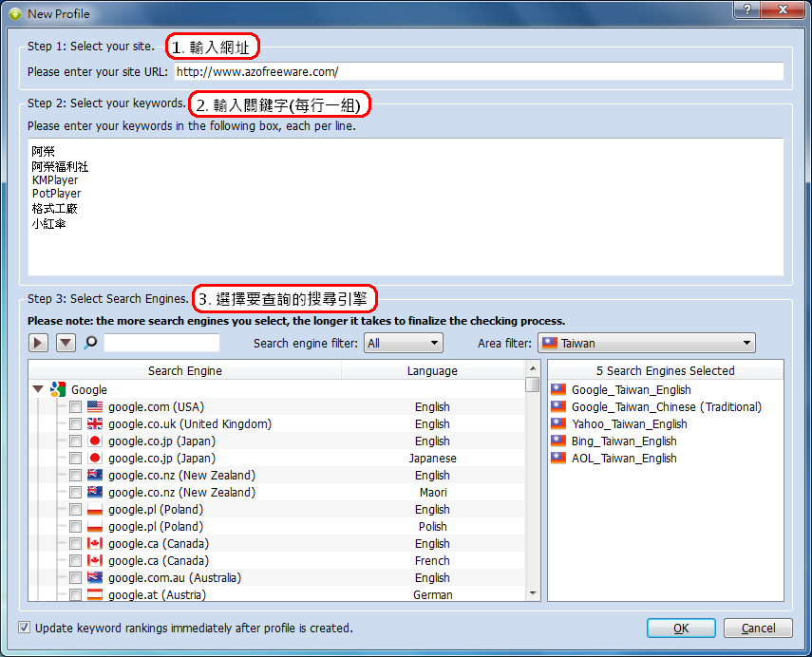Click the Search Engine column header
This screenshot has width=812, height=657.
click(x=185, y=370)
